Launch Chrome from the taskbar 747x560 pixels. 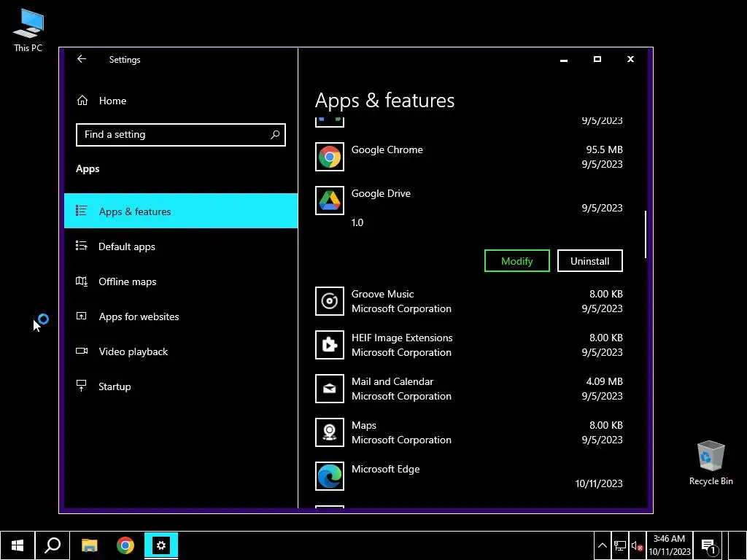click(125, 545)
